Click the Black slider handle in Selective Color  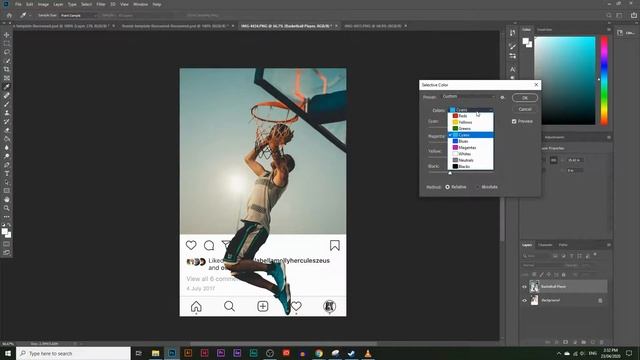tap(450, 173)
